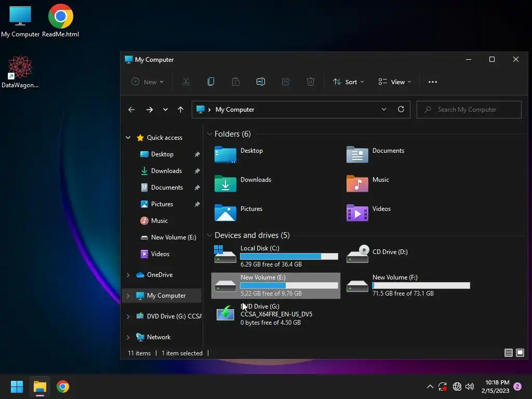Switch to large icons view in status bar

coord(520,353)
